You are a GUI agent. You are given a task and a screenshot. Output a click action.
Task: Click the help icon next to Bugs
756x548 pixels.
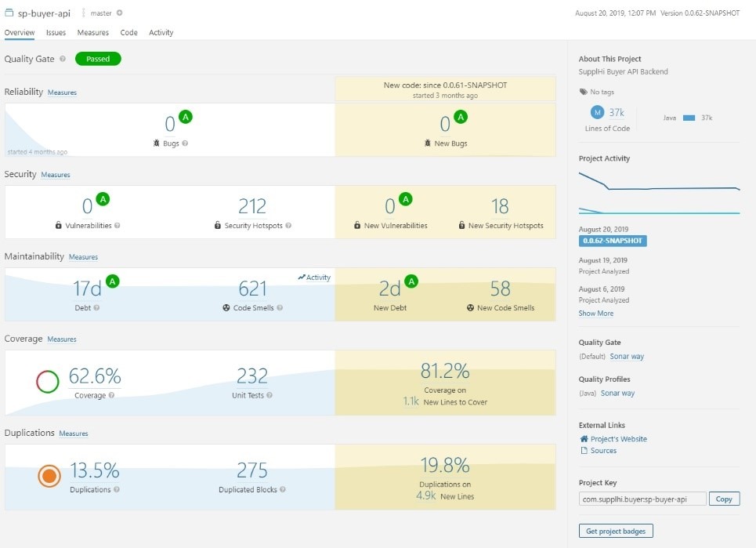point(185,143)
